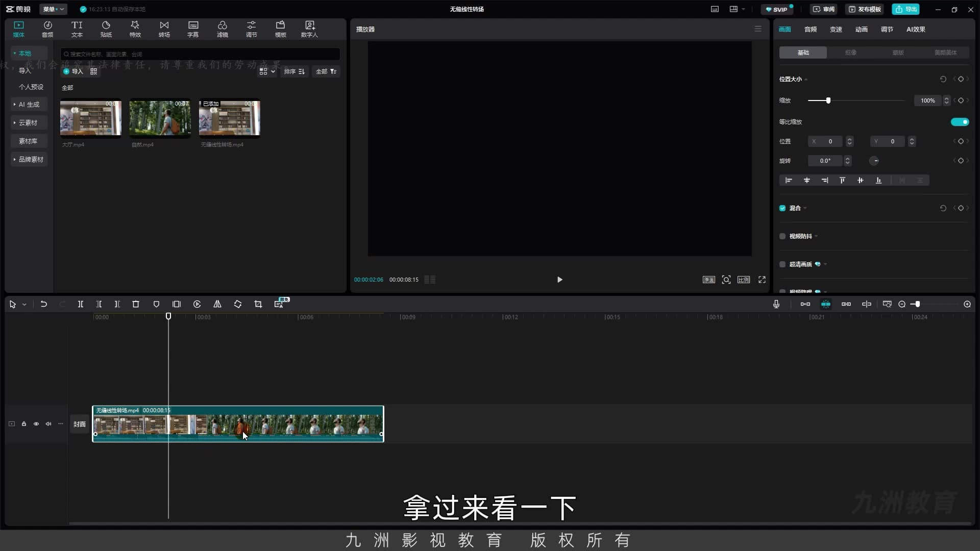The image size is (980, 551).
Task: Rotate the clip with the rotate icon
Action: [238, 304]
